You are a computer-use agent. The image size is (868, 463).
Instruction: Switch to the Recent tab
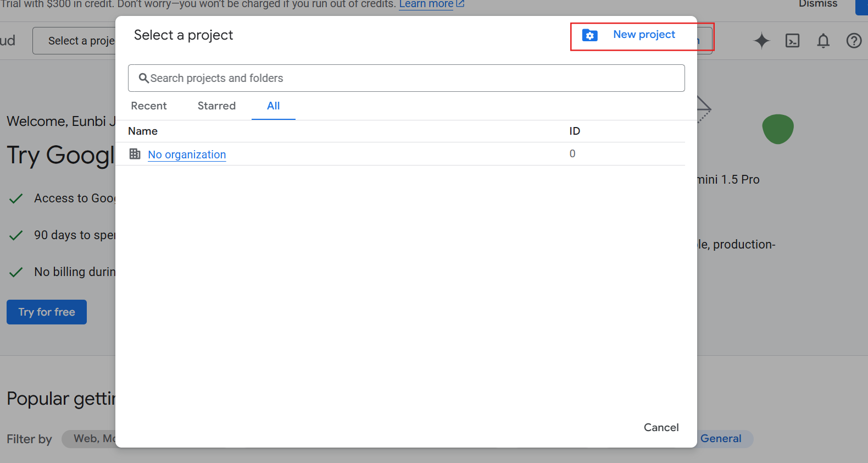tap(149, 106)
